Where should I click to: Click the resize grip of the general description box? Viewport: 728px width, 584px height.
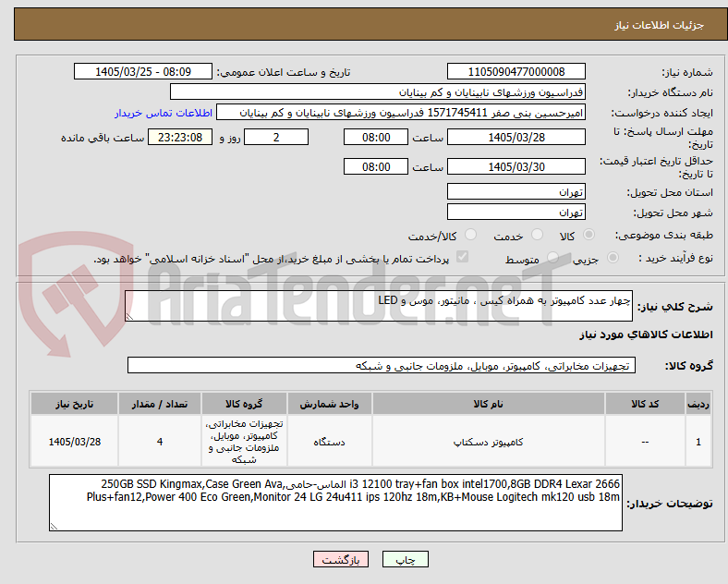(129, 317)
